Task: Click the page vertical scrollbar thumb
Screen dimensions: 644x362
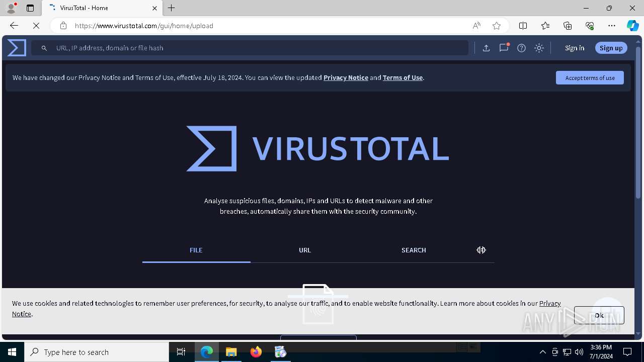Action: pyautogui.click(x=638, y=123)
